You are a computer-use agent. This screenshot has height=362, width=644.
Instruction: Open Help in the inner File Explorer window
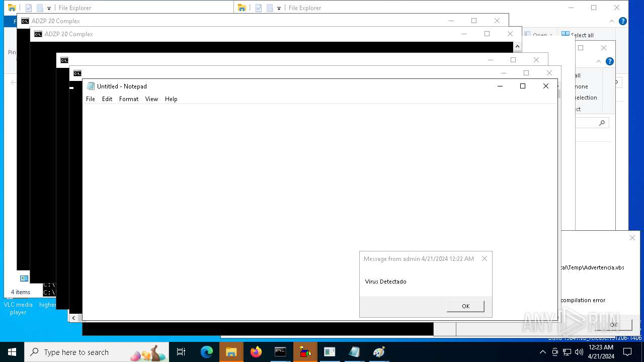(609, 61)
